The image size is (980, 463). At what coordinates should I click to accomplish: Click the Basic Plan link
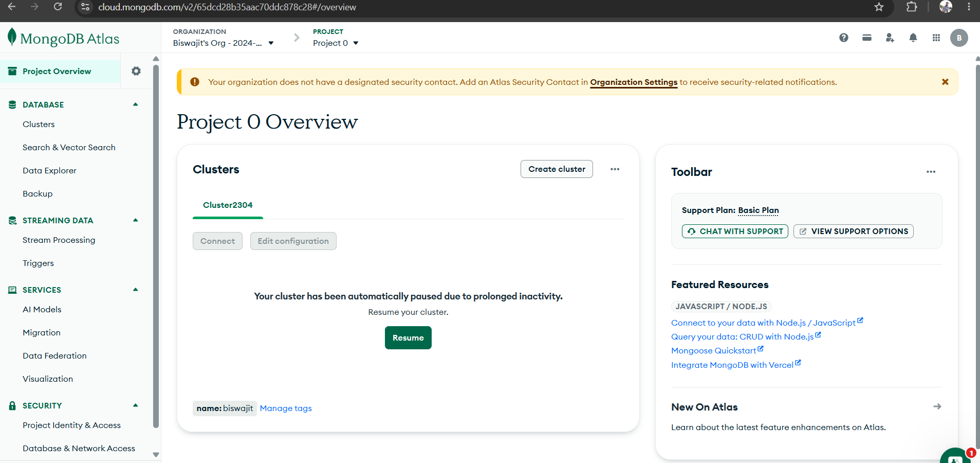click(759, 210)
